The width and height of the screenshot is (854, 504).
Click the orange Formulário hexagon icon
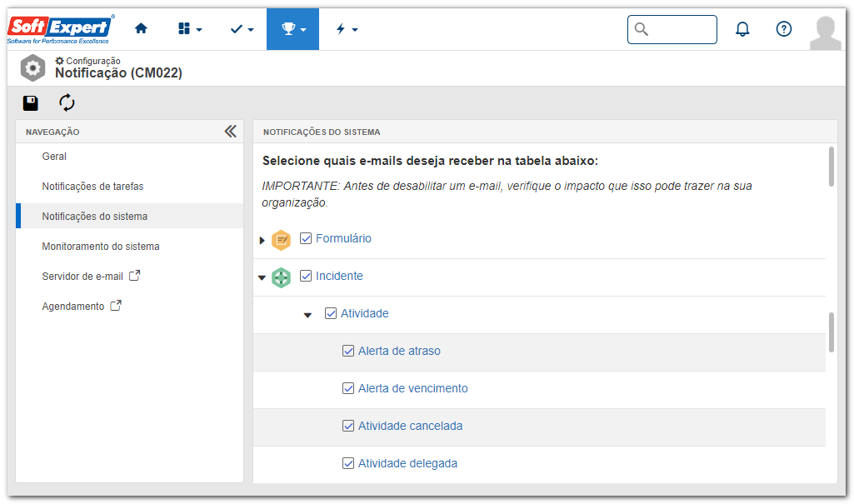(281, 239)
